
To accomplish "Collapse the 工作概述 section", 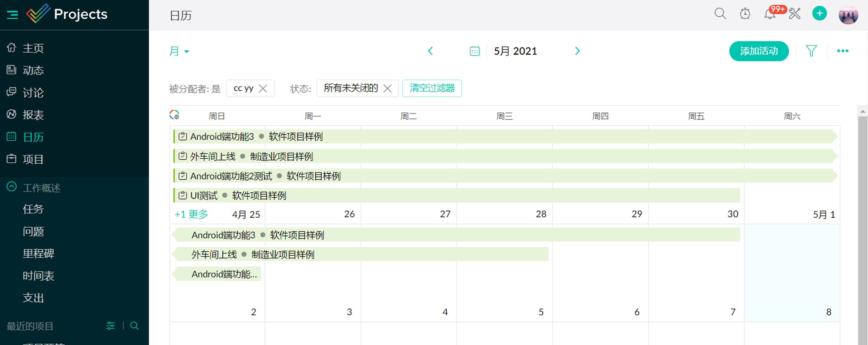I will point(12,187).
